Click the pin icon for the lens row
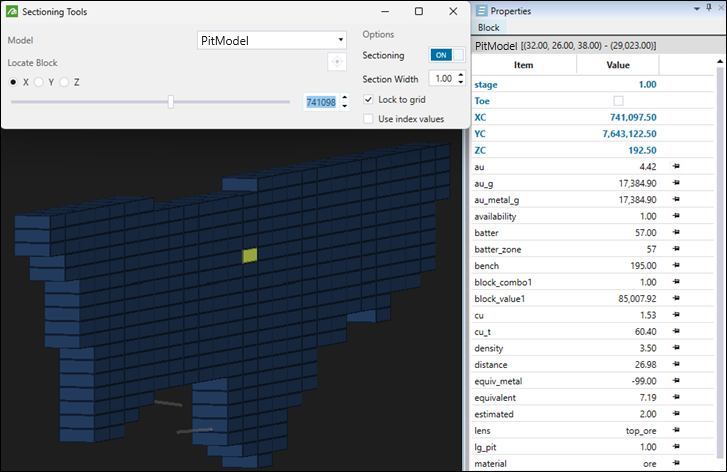This screenshot has width=727, height=472. [676, 430]
